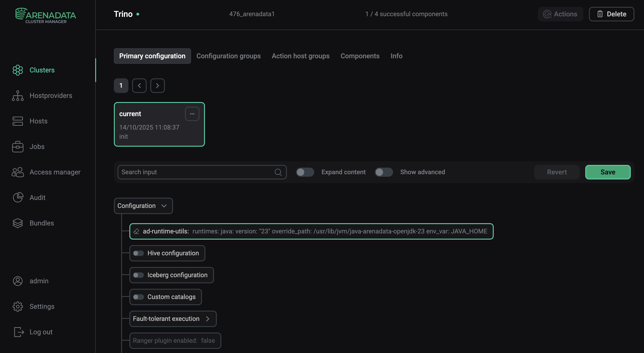Open the Access manager section

(x=55, y=172)
